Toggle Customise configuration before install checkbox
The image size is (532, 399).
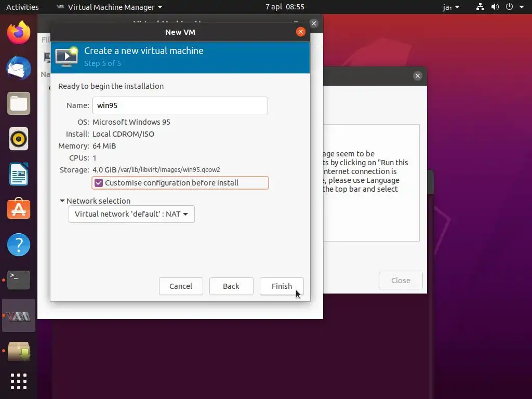pyautogui.click(x=99, y=183)
